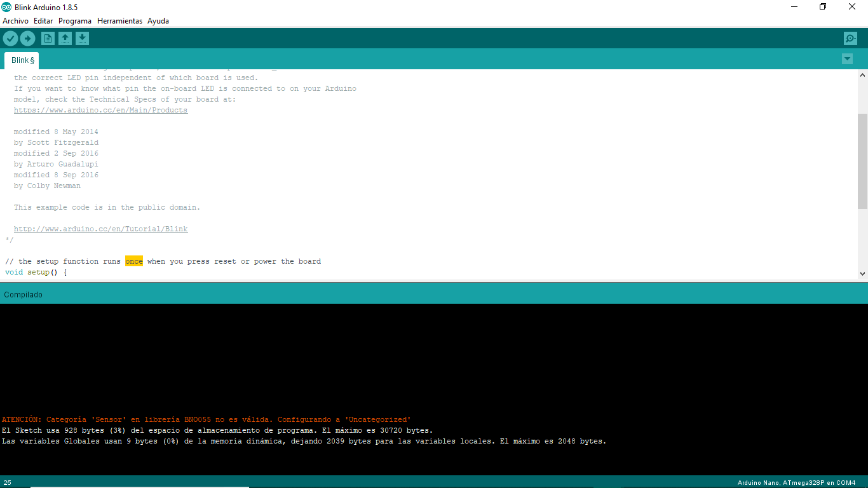Restore down the Arduino IDE window
The width and height of the screenshot is (868, 488).
pyautogui.click(x=823, y=7)
